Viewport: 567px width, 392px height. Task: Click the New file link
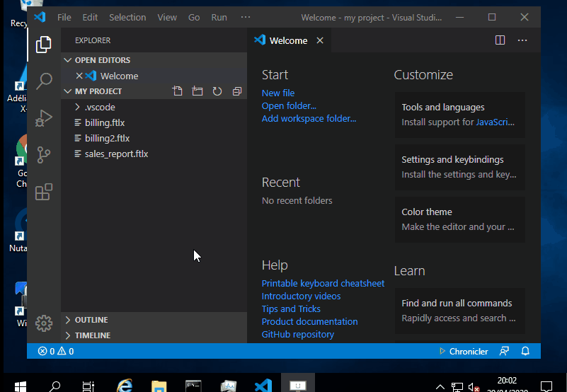(x=278, y=93)
